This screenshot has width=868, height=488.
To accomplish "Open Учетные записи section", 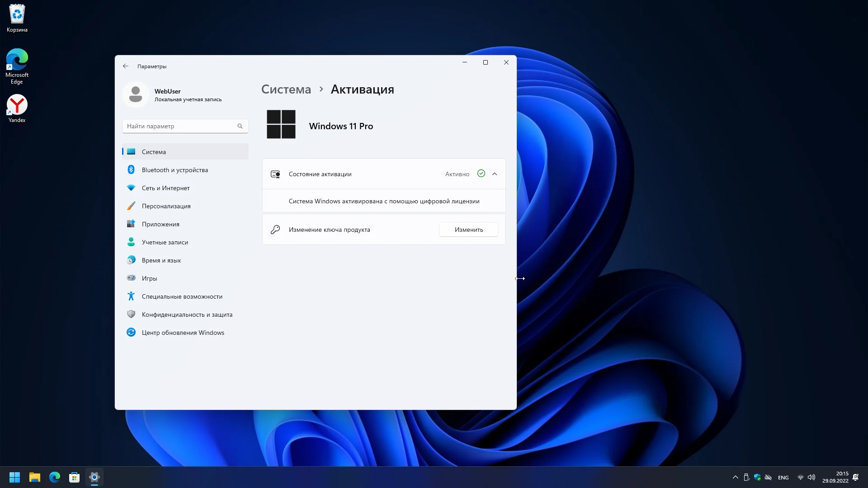I will (x=165, y=242).
